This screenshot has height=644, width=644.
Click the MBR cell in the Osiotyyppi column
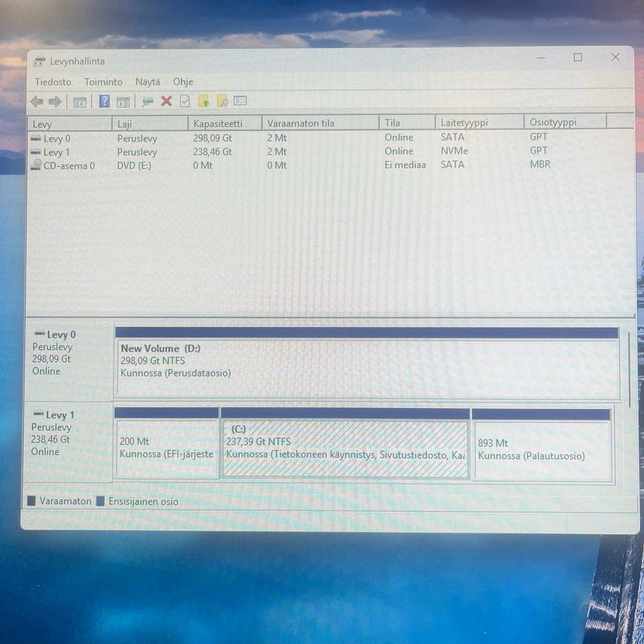(540, 164)
